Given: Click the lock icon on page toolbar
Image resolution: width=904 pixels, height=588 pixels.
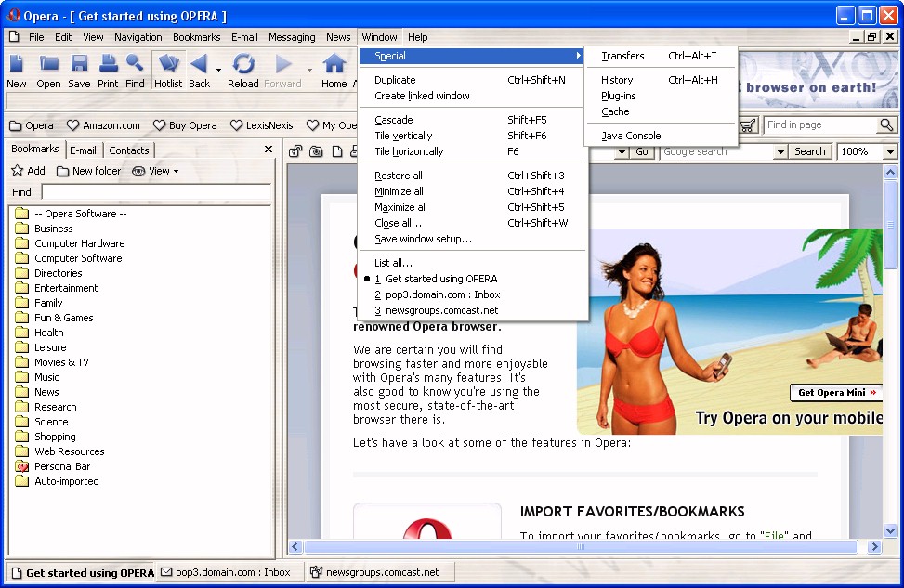Looking at the screenshot, I should click(x=295, y=151).
